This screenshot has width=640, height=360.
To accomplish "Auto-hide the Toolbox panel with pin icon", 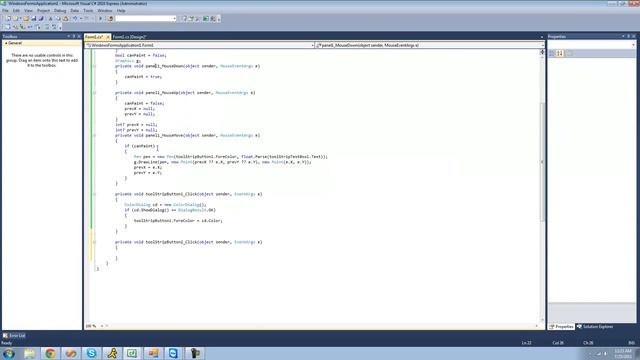I will pyautogui.click(x=74, y=36).
